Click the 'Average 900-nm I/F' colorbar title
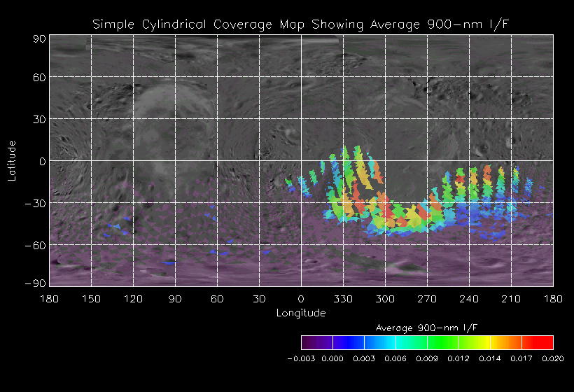This screenshot has height=392, width=574. click(427, 328)
